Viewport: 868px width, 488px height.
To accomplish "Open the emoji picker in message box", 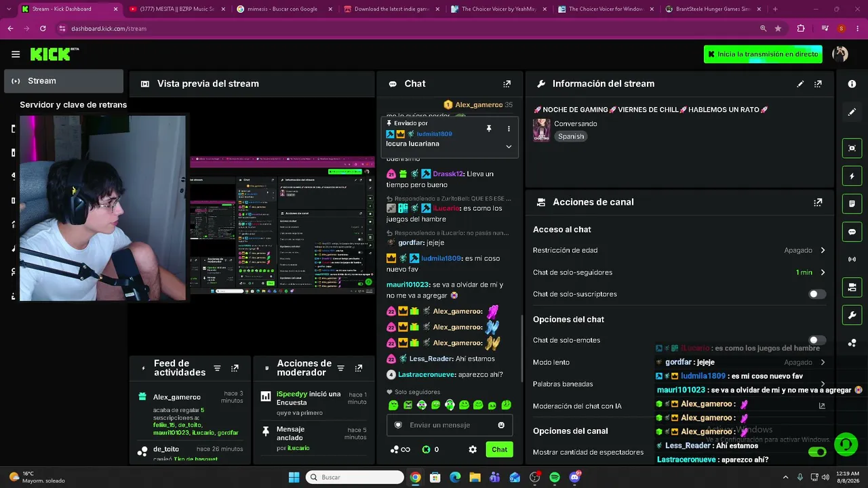I will coord(501,425).
